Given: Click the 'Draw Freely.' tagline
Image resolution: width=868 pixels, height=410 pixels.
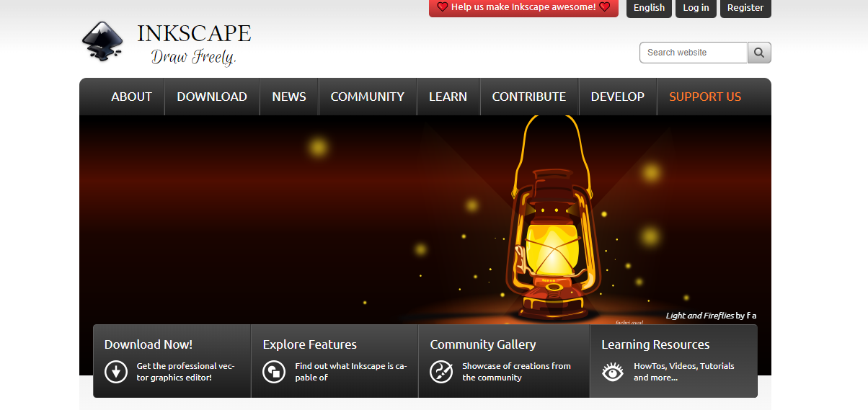Looking at the screenshot, I should (194, 57).
